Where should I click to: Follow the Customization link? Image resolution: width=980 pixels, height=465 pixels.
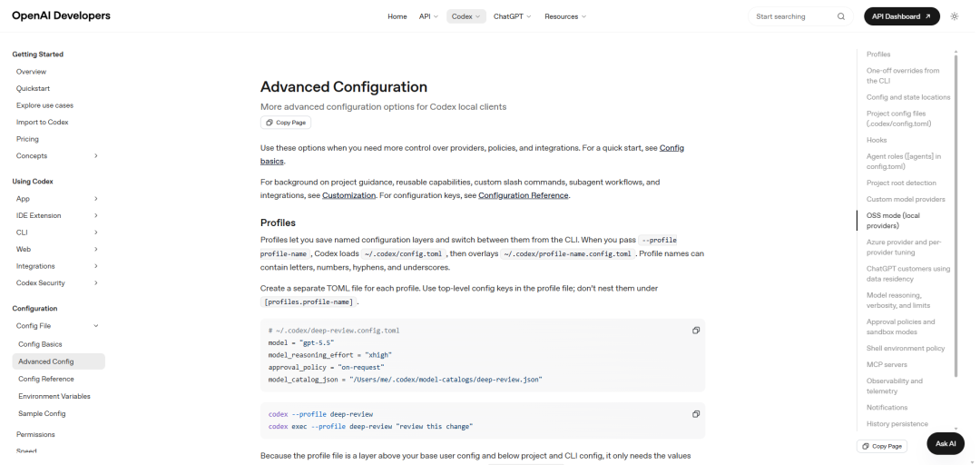(348, 195)
